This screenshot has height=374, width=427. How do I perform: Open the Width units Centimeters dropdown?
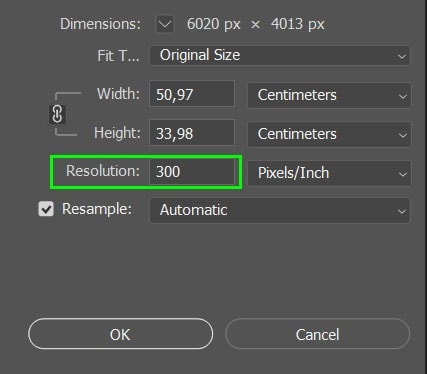point(329,95)
